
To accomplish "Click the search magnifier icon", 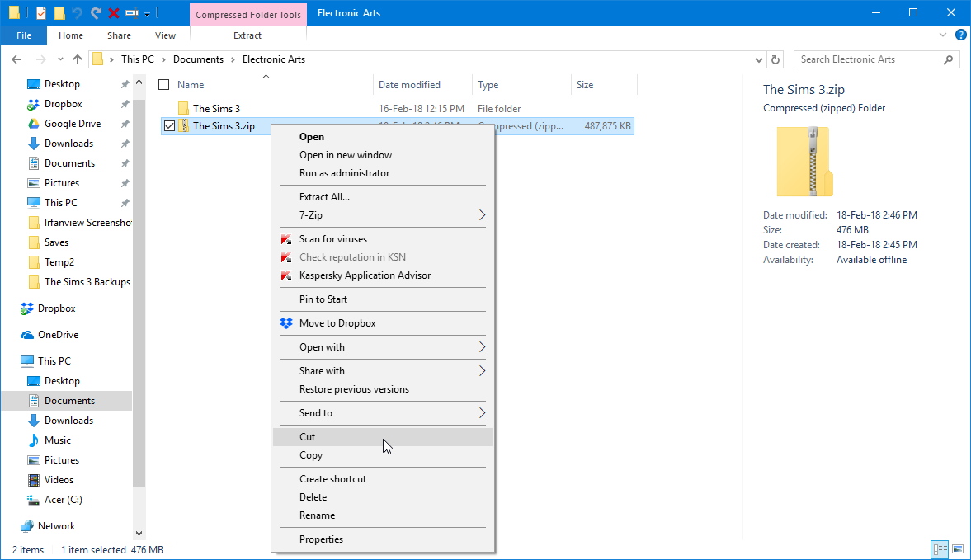I will tap(948, 59).
